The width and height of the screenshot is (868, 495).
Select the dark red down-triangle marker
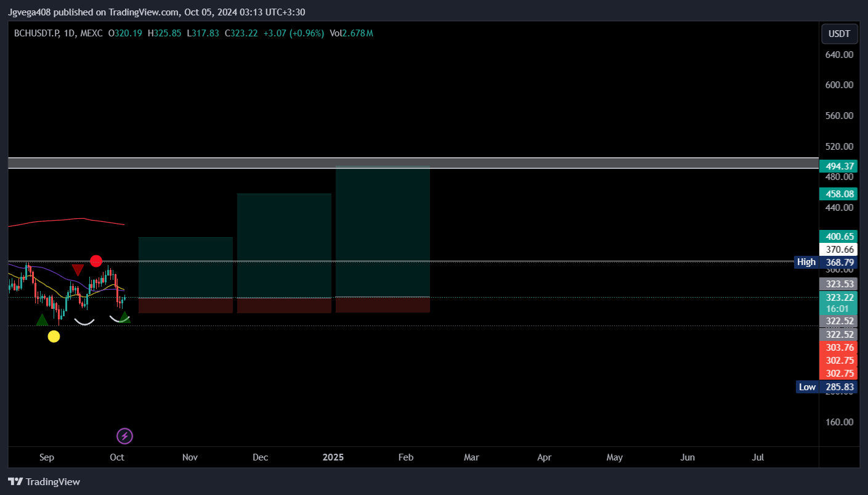pos(78,270)
